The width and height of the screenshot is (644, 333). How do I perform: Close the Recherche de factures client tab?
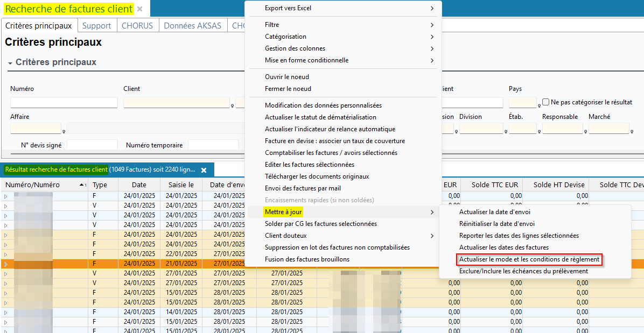click(x=140, y=9)
